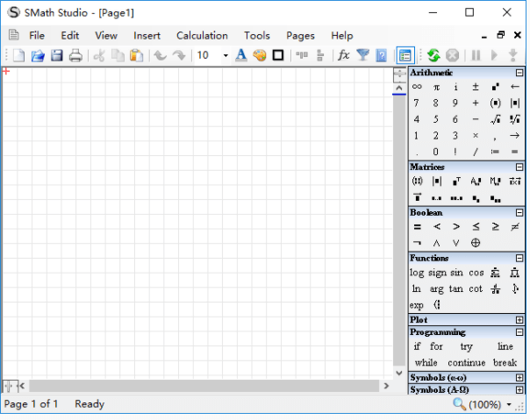This screenshot has height=420, width=530.
Task: Insert the infinity symbol from Arithmetic
Action: coord(417,87)
